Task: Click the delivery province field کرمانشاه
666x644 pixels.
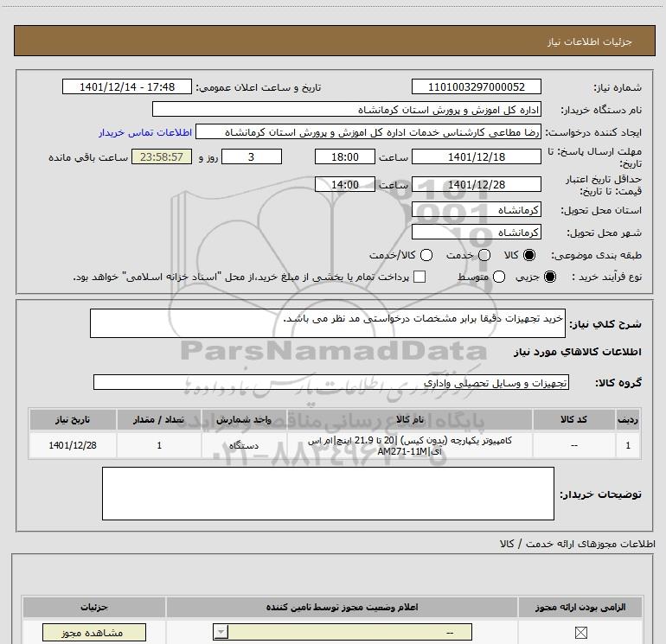Action: coord(476,209)
